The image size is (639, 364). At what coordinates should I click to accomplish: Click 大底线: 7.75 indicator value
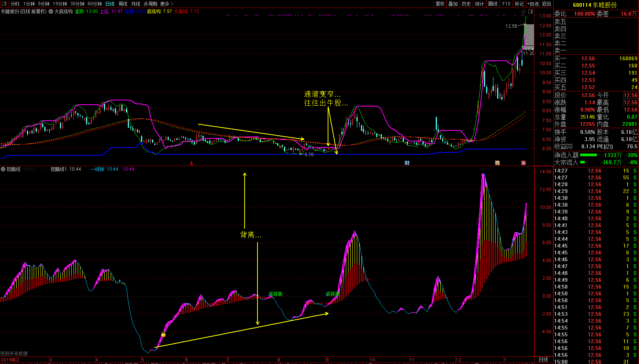(x=186, y=11)
